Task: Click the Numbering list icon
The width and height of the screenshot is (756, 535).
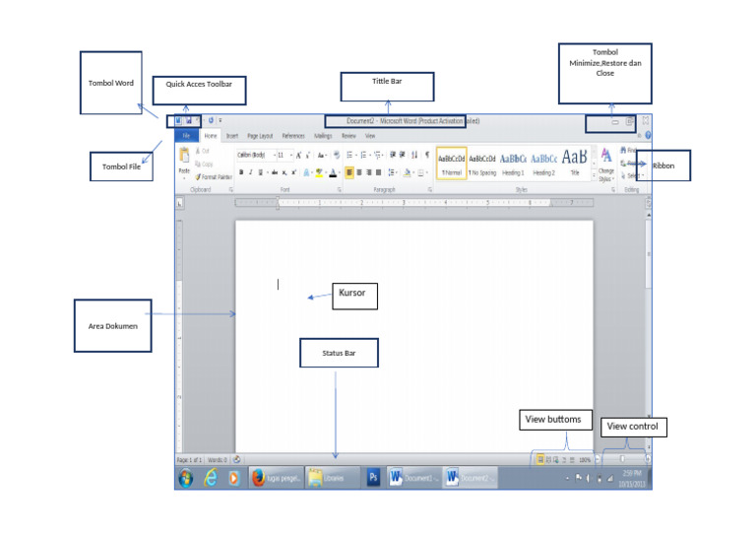Action: pyautogui.click(x=363, y=155)
